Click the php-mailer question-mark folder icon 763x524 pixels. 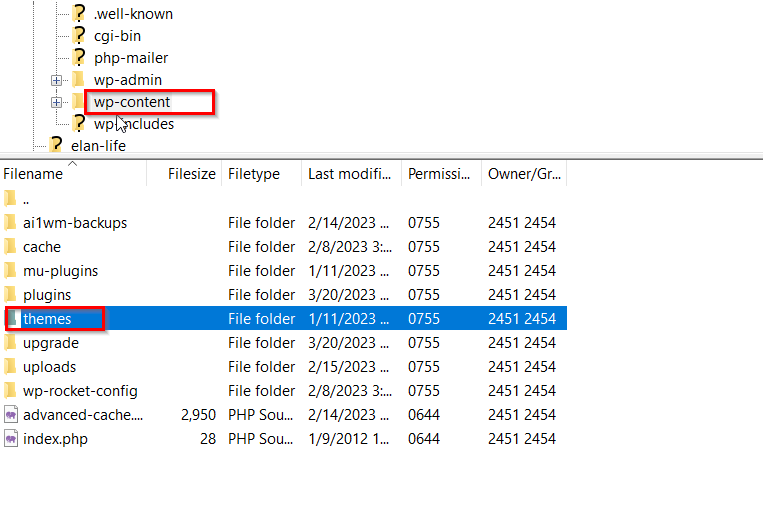point(79,57)
